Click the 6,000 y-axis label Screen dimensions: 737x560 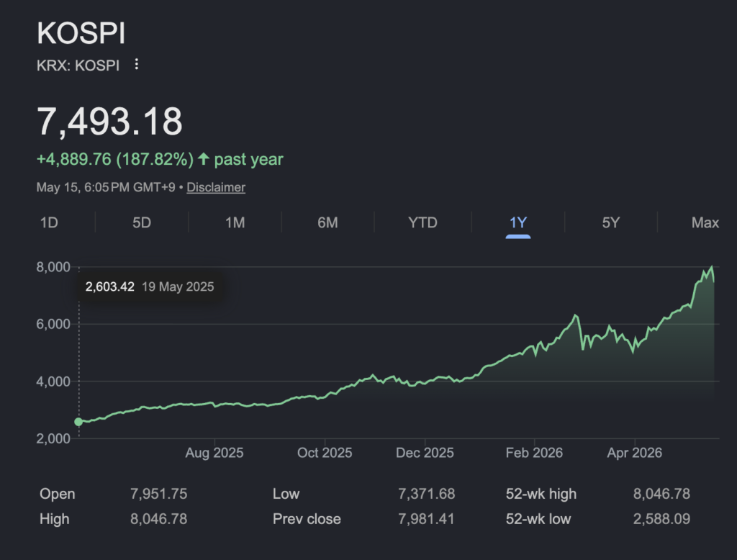[x=53, y=324]
